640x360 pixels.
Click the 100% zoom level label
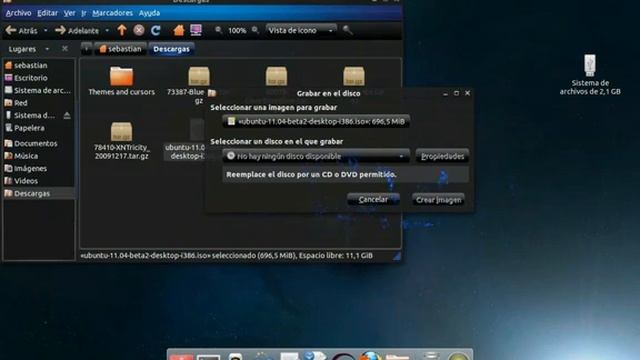(x=237, y=31)
